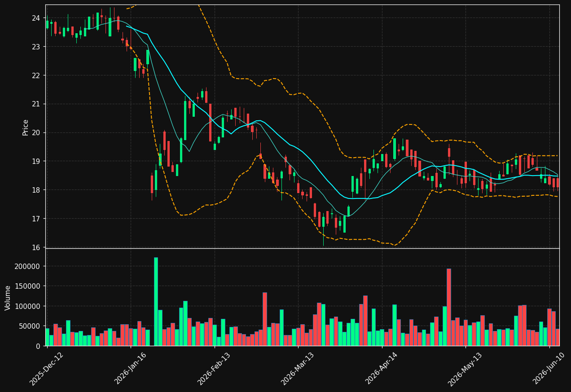This screenshot has height=392, width=571.
Task: Click the price tick label 22
Action: 36,75
